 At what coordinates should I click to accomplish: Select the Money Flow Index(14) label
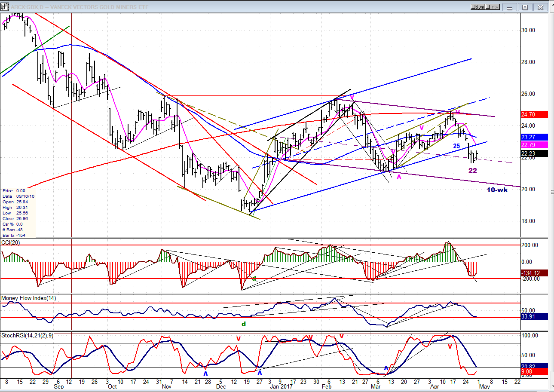coord(29,298)
